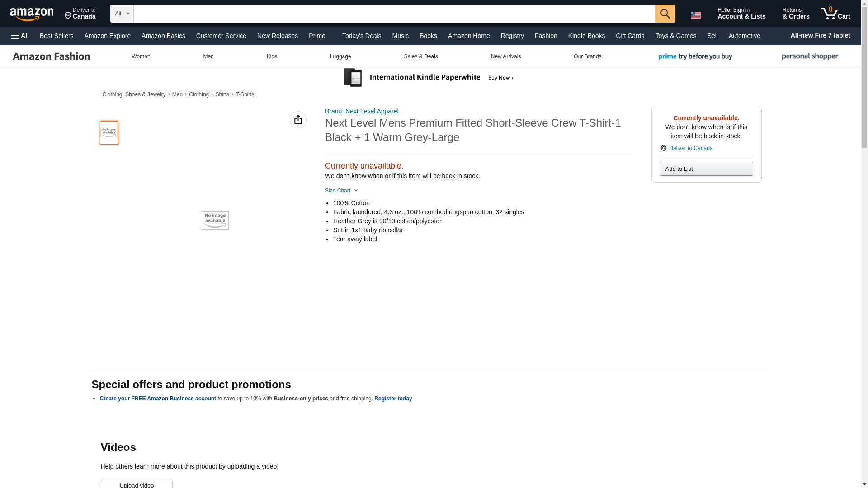Expand the Size Chart chevron

tap(356, 191)
